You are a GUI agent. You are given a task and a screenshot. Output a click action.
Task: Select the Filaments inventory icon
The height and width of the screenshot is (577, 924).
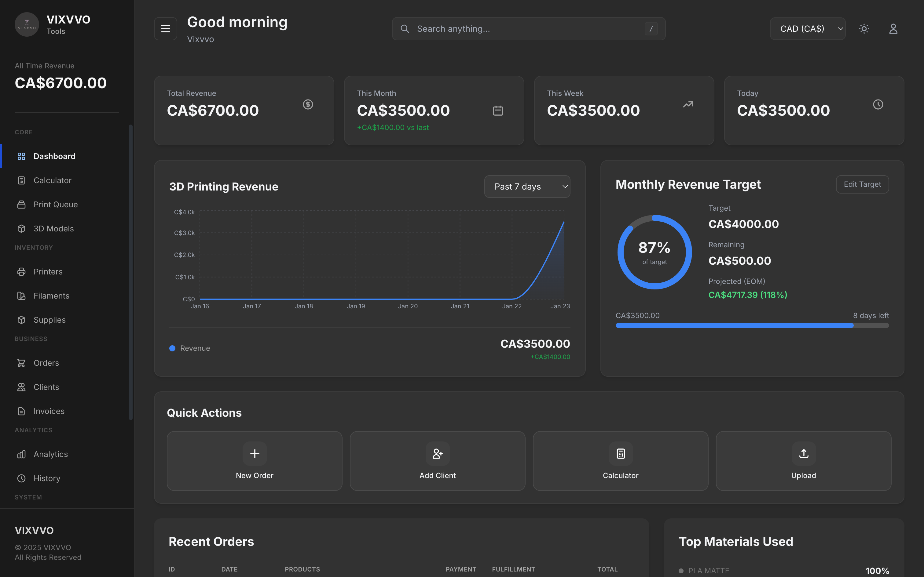click(21, 296)
